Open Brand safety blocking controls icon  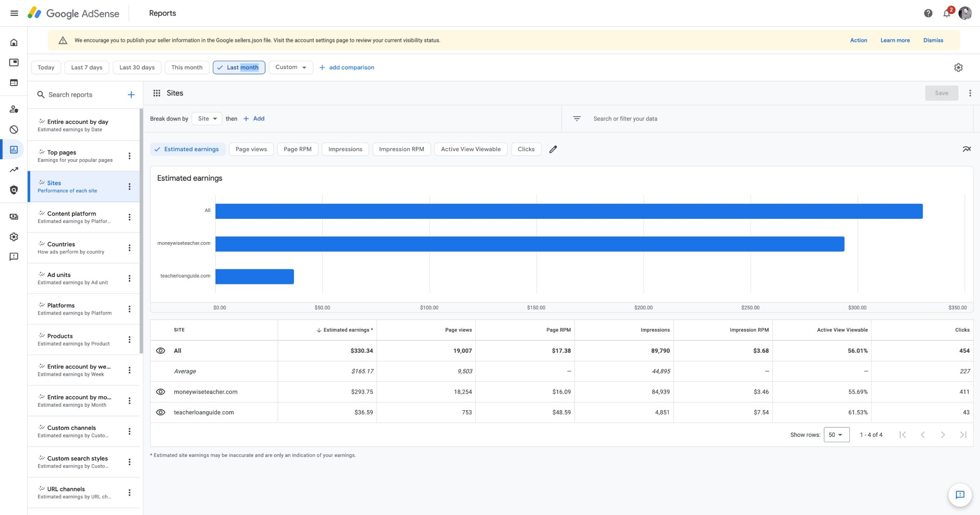coord(14,129)
